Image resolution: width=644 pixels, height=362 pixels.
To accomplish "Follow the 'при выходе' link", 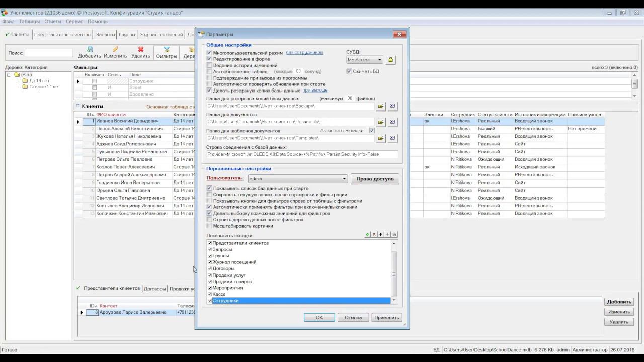I will (x=315, y=90).
